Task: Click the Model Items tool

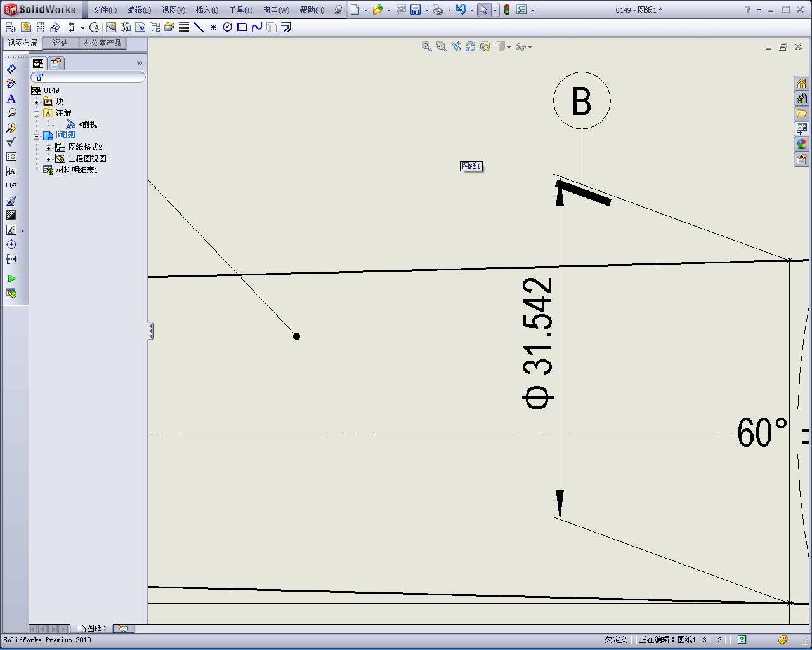Action: click(x=11, y=84)
